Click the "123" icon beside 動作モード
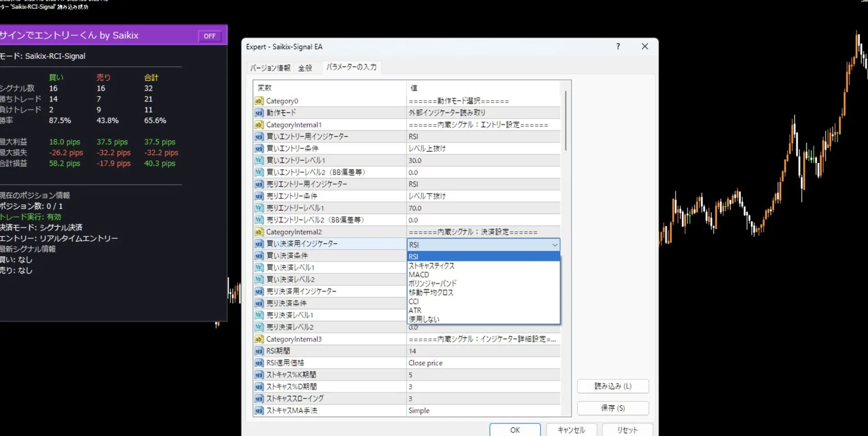The height and width of the screenshot is (436, 868). click(259, 113)
